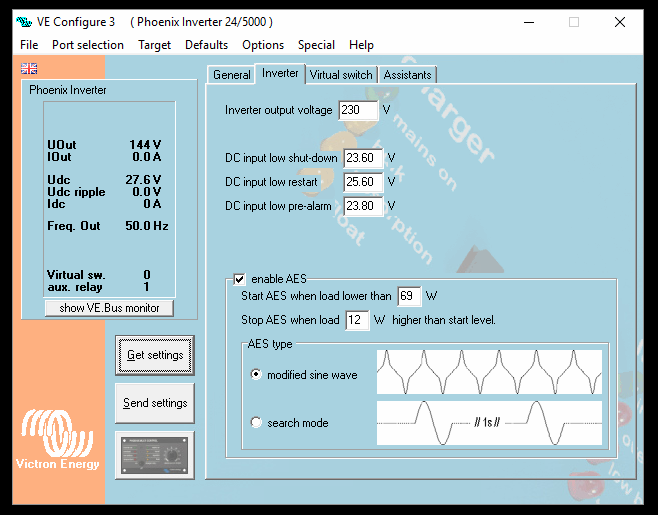Open the File menu
Image resolution: width=658 pixels, height=515 pixels.
coord(29,45)
